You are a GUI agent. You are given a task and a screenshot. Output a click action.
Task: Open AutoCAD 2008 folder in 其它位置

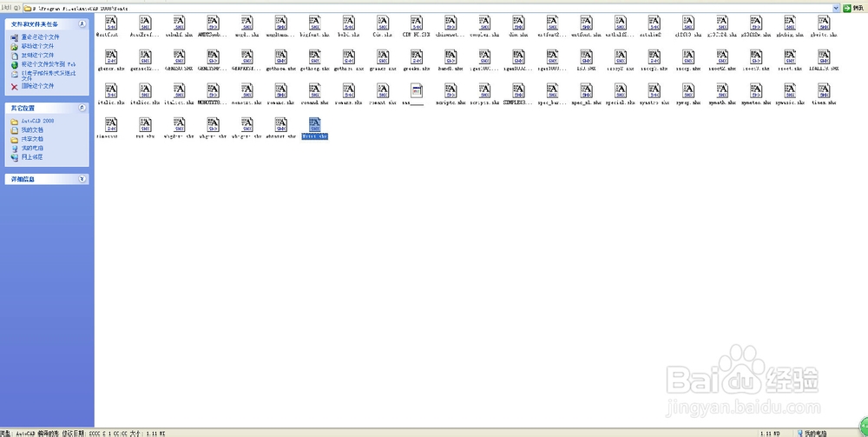tap(37, 121)
